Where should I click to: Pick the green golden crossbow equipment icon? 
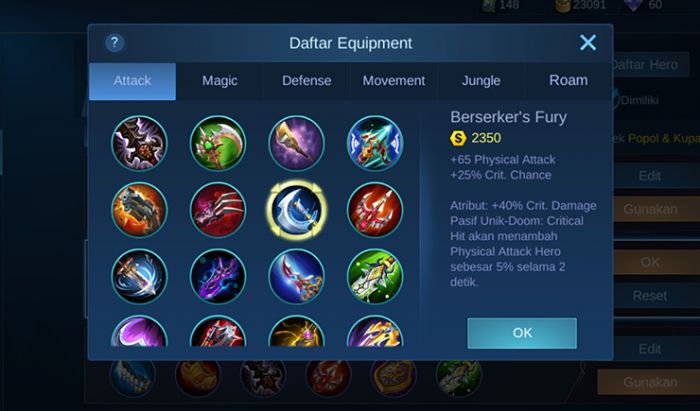375,277
